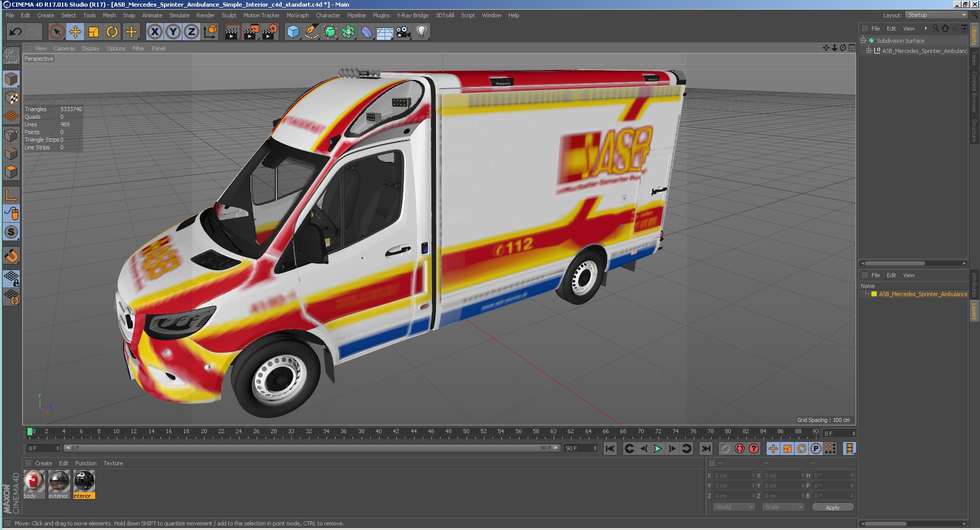Switch to Polygons mode

click(x=11, y=172)
